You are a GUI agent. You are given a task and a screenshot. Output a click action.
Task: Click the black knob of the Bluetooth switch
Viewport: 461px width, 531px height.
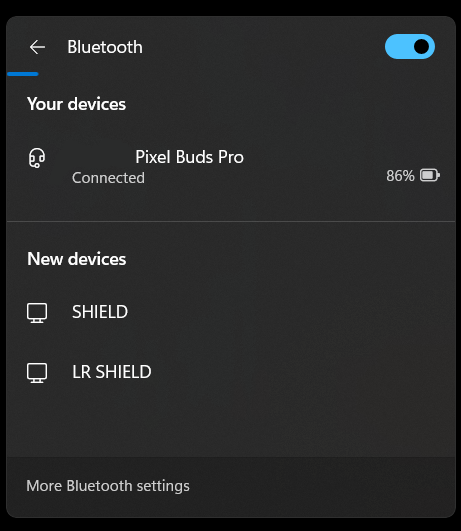pyautogui.click(x=421, y=47)
